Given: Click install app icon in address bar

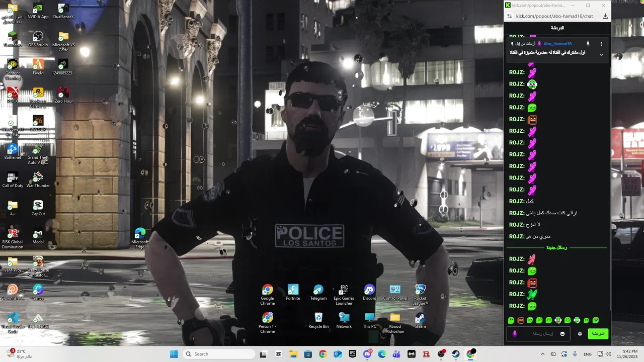Looking at the screenshot, I should coord(605,16).
